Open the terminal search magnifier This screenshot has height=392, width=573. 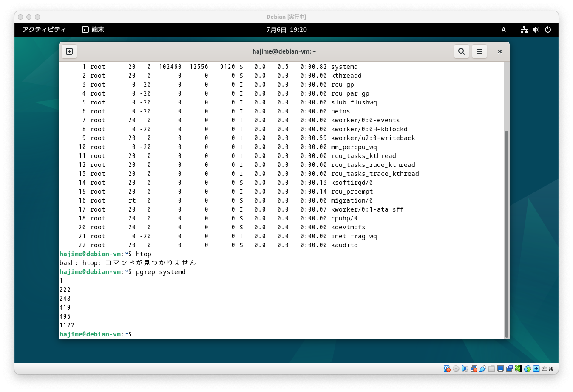click(x=461, y=51)
